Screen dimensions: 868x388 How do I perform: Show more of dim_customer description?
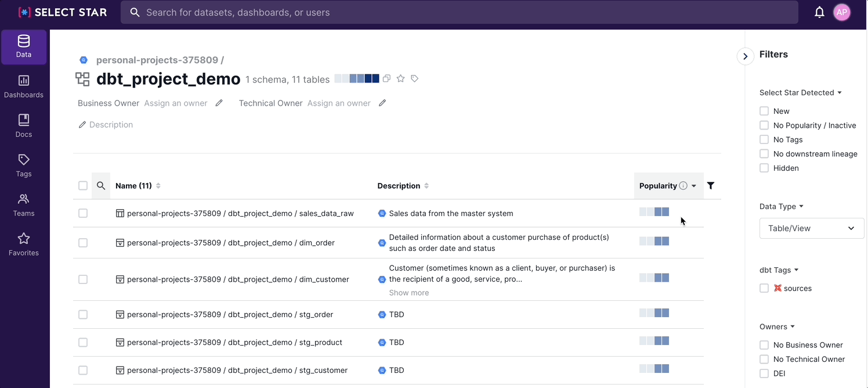pyautogui.click(x=409, y=293)
